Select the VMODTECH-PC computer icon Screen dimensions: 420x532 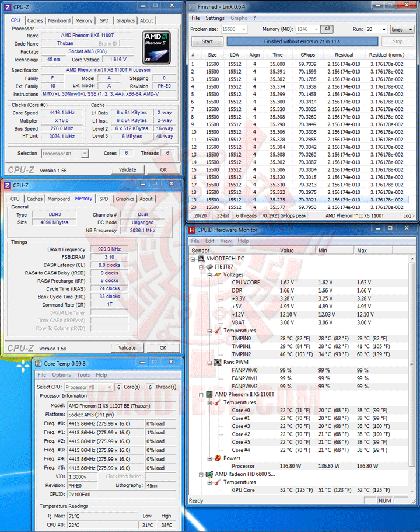coord(201,259)
